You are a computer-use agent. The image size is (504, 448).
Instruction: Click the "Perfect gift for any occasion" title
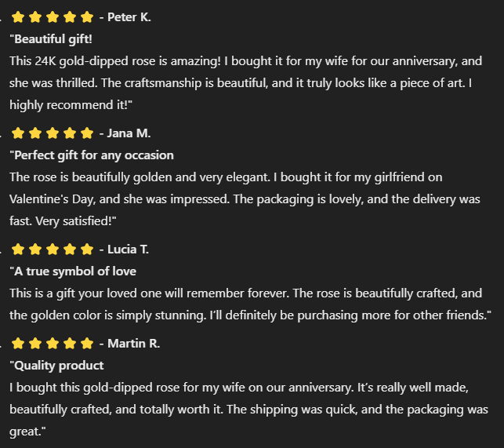tap(92, 155)
